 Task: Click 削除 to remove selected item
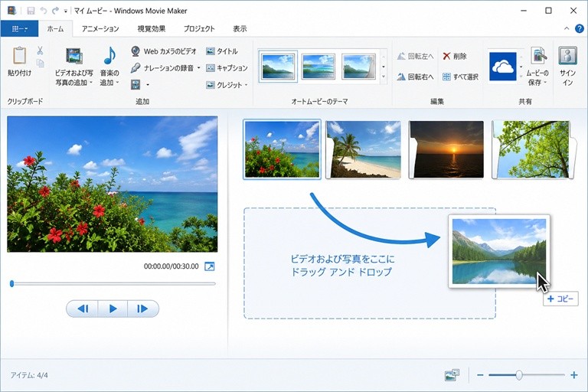point(455,56)
